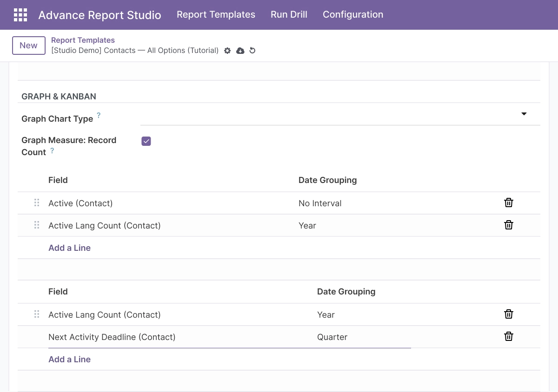Click the Advance Report Studio app title
This screenshot has height=392, width=558.
pos(100,15)
